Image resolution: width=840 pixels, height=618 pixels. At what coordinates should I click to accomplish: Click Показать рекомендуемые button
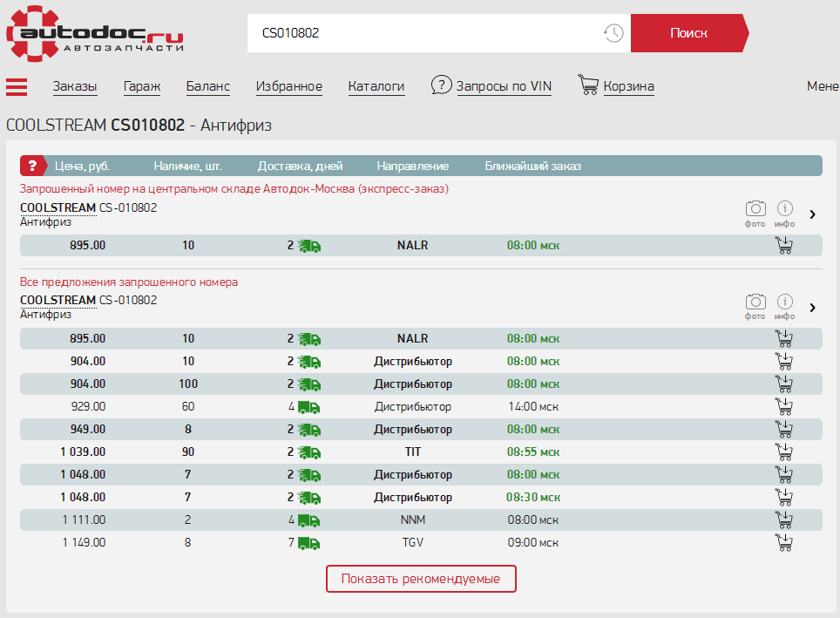pyautogui.click(x=421, y=579)
